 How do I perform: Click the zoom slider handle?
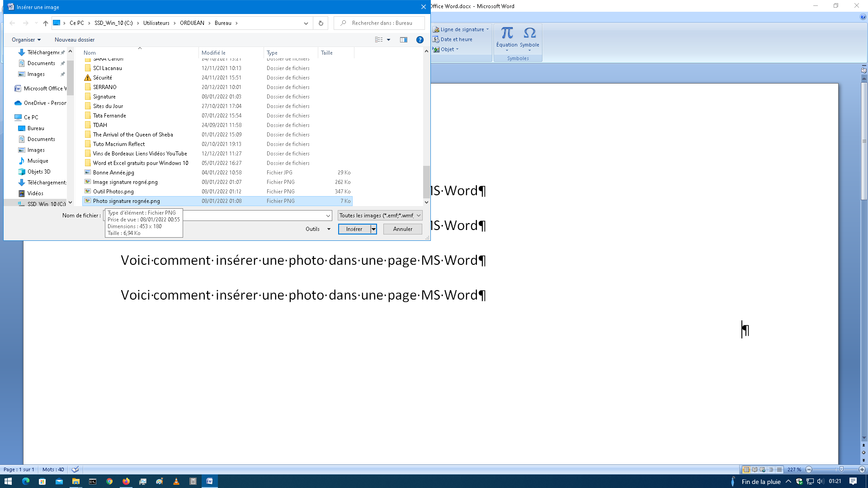[x=841, y=469]
